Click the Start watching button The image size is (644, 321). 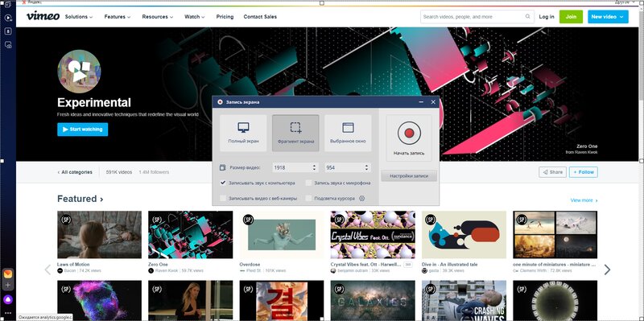point(83,130)
